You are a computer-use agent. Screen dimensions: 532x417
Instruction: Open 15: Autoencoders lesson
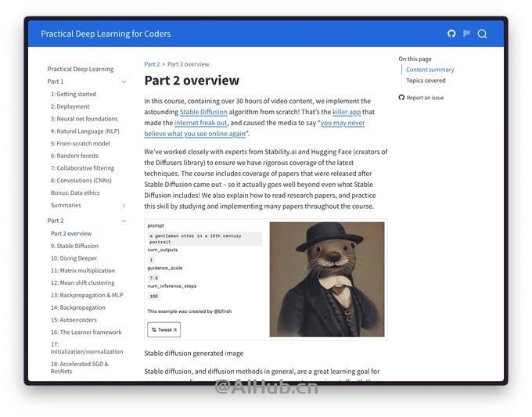[x=74, y=320]
